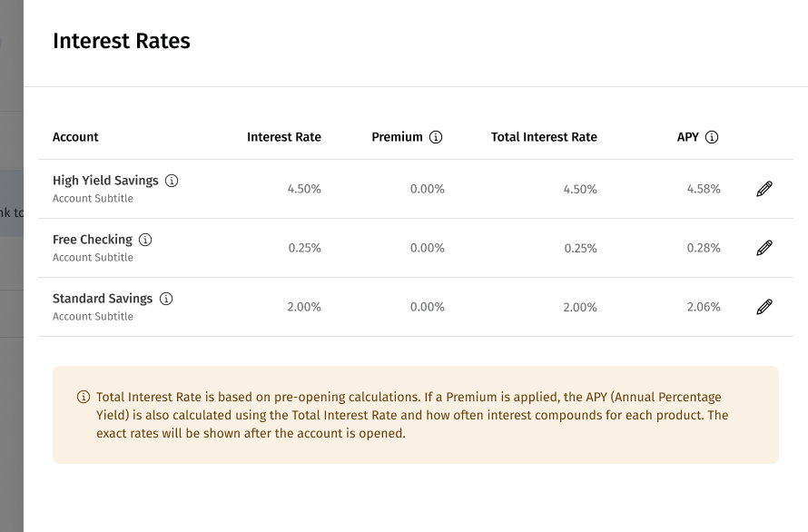Image resolution: width=808 pixels, height=532 pixels.
Task: Click the info icon next to APY
Action: click(712, 137)
